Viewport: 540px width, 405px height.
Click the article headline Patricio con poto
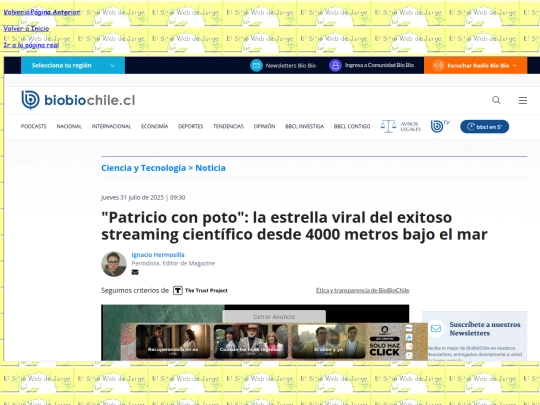294,226
